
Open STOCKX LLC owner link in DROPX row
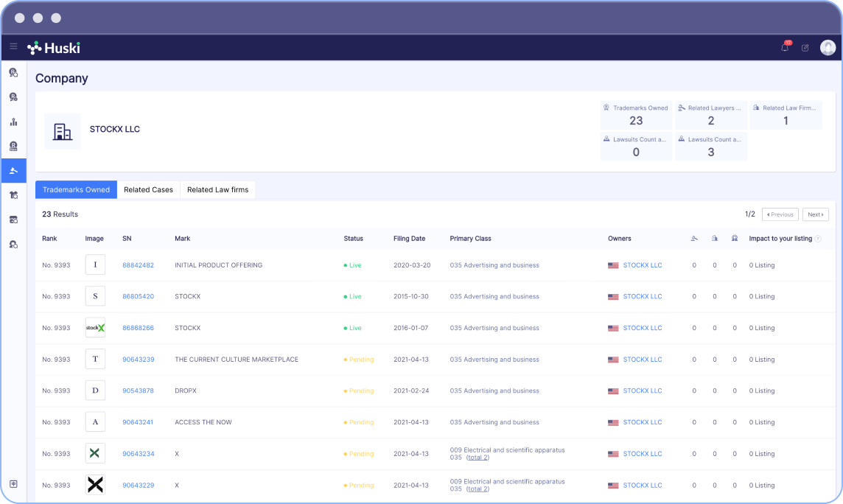coord(642,391)
